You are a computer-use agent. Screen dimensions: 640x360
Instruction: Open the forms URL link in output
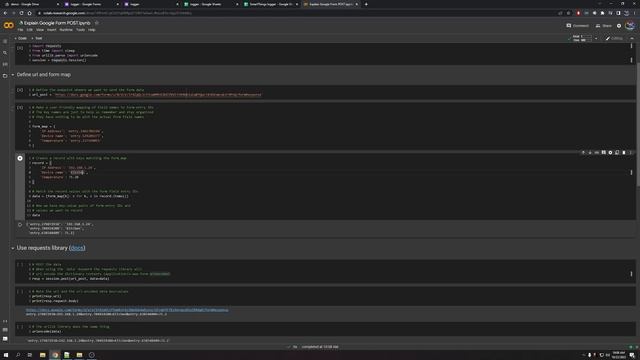127,310
